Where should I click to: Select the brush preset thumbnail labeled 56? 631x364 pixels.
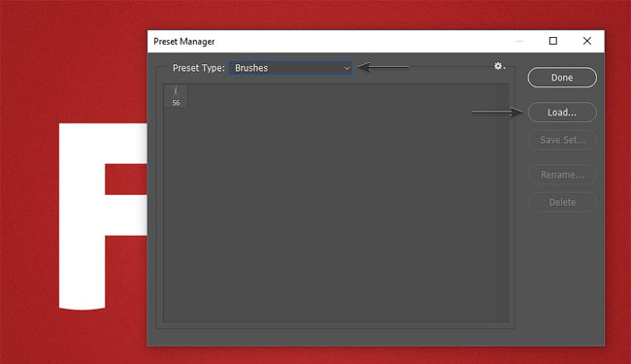pos(176,96)
